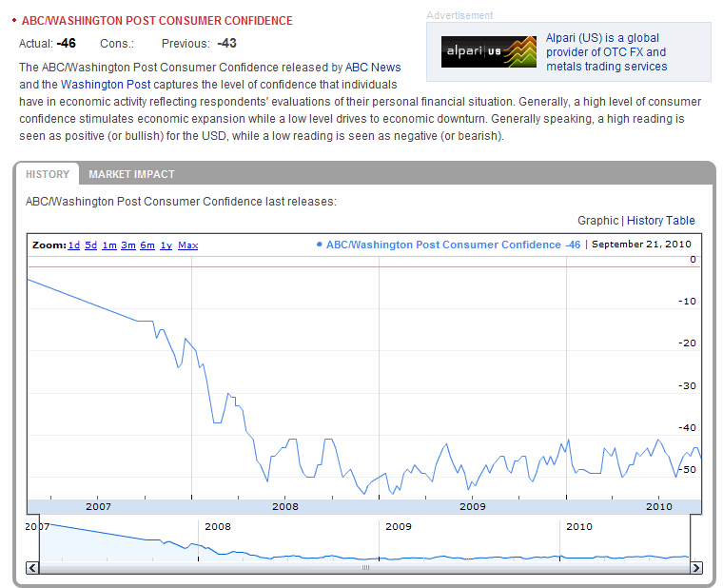Click the 2010 label in the overview range strip
The image size is (723, 588).
(579, 527)
